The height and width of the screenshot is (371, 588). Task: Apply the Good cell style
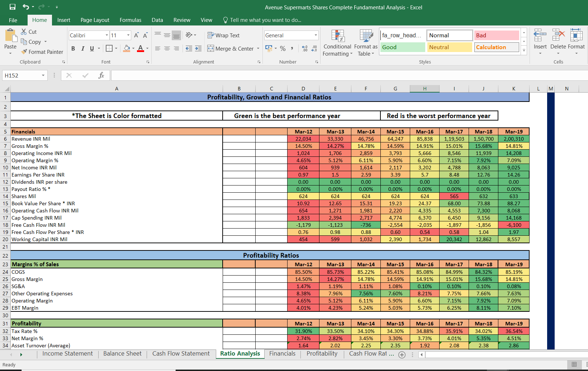(402, 47)
